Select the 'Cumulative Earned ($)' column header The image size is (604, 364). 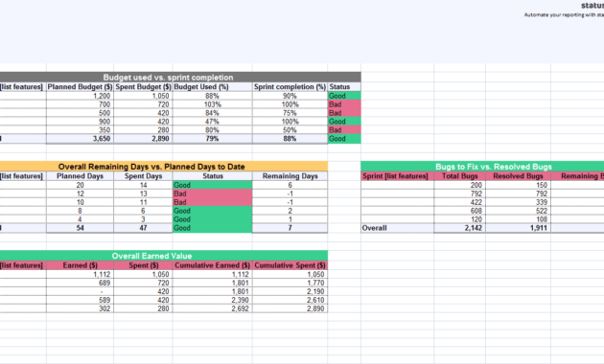click(x=212, y=265)
